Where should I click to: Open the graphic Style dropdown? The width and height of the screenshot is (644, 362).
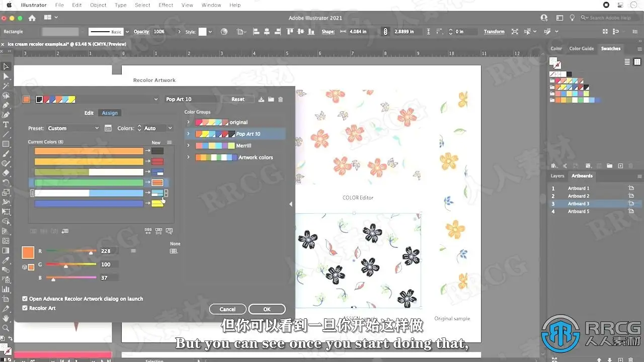[210, 32]
